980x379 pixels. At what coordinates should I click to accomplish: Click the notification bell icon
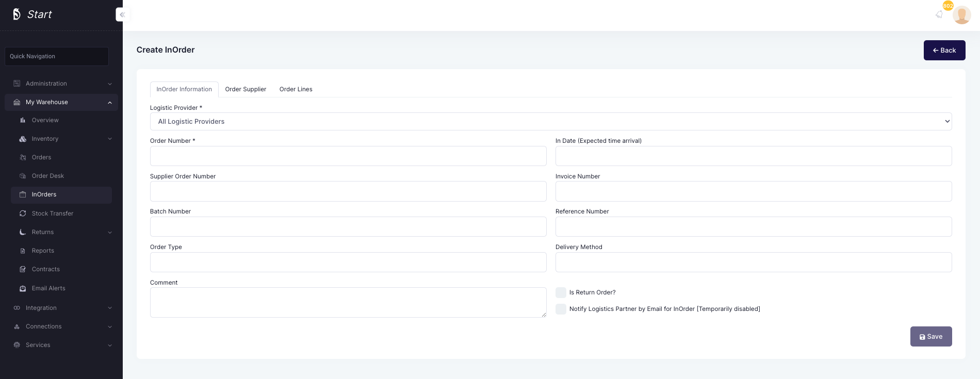click(x=939, y=14)
